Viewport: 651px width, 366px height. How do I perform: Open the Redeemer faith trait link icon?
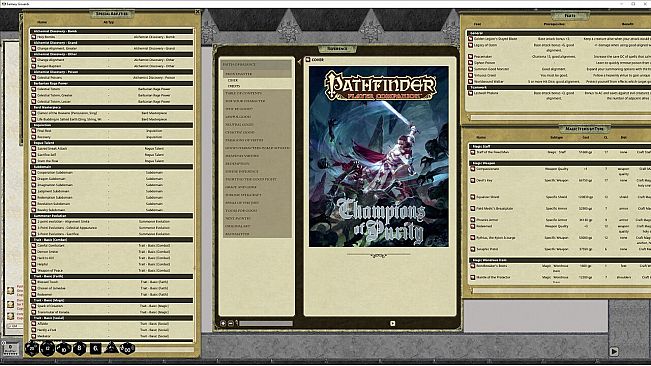[34, 294]
